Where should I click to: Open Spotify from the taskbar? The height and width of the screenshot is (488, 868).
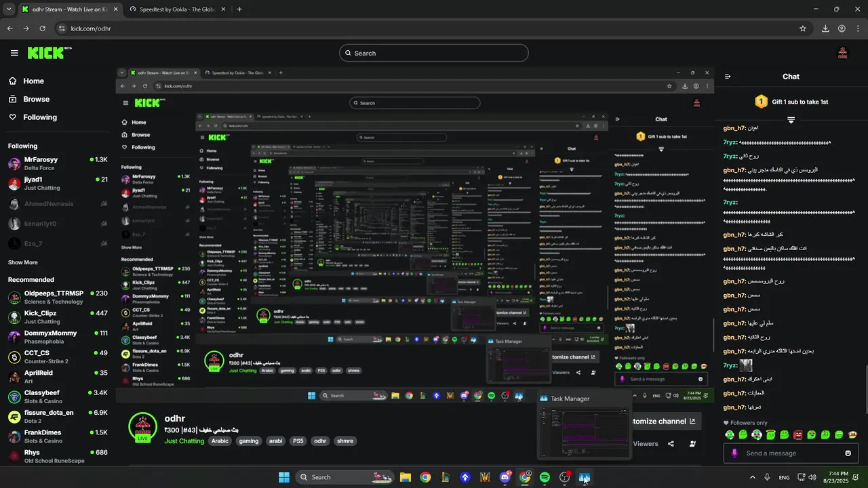545,477
